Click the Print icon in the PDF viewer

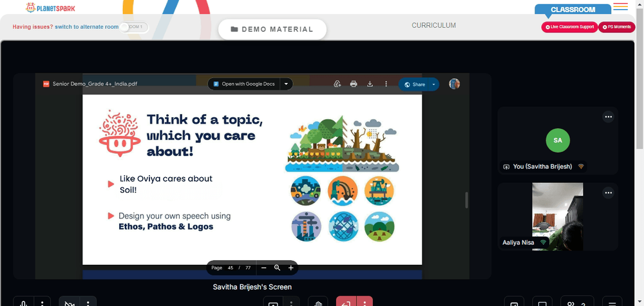click(354, 84)
